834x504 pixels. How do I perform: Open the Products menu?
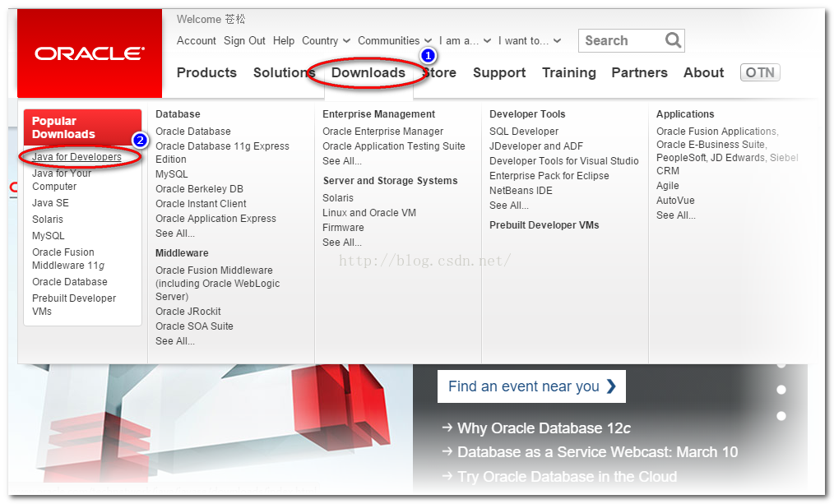[x=206, y=72]
